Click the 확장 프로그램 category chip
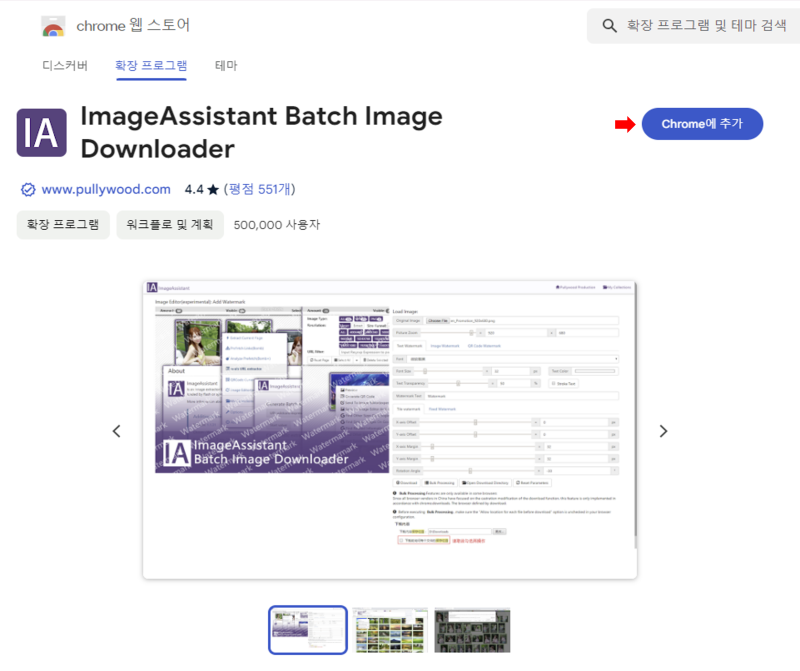Image resolution: width=800 pixels, height=671 pixels. click(x=63, y=225)
